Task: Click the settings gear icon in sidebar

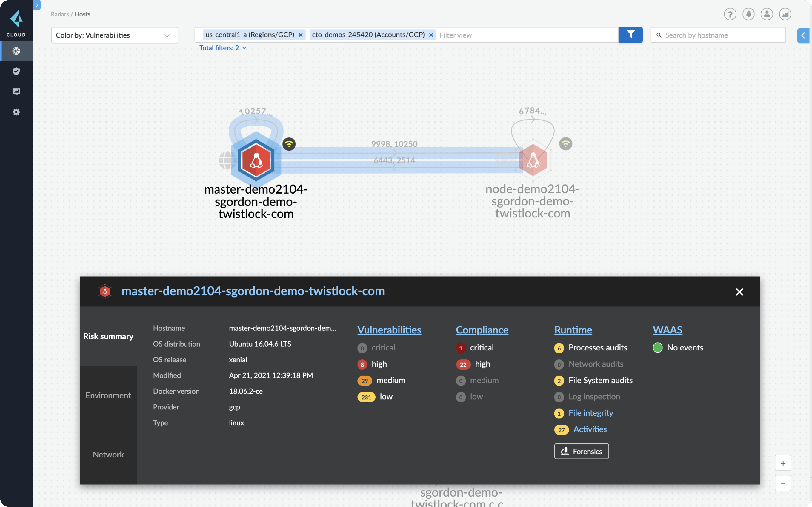Action: [16, 112]
